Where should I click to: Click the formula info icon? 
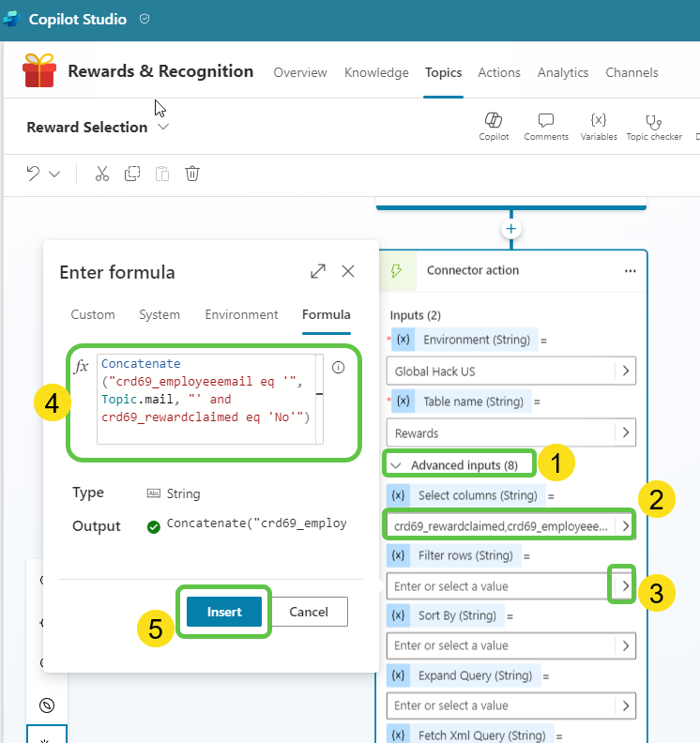click(339, 368)
